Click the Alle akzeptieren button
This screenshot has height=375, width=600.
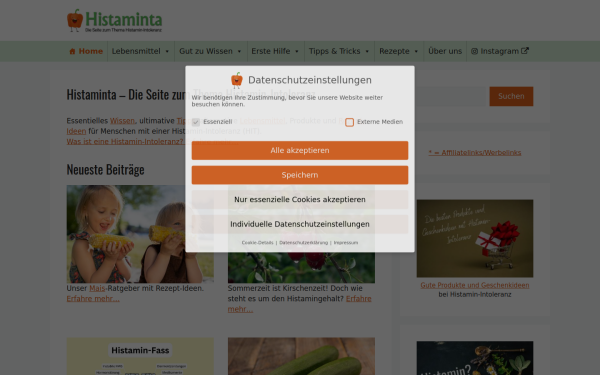[300, 150]
